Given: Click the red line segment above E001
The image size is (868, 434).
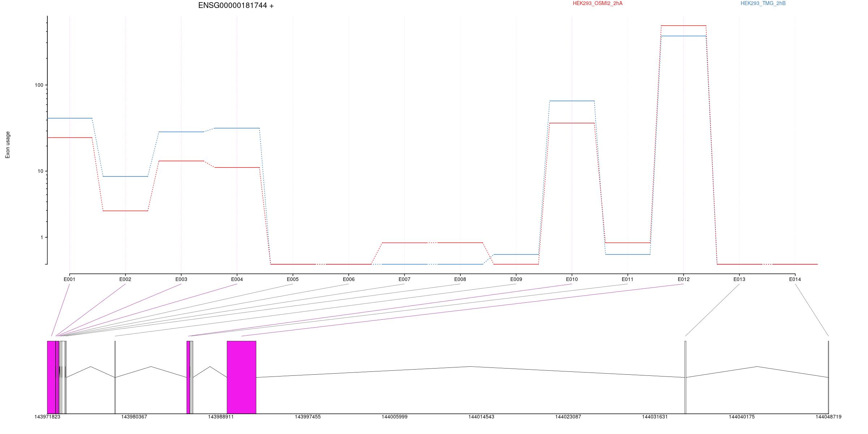Looking at the screenshot, I should (69, 137).
